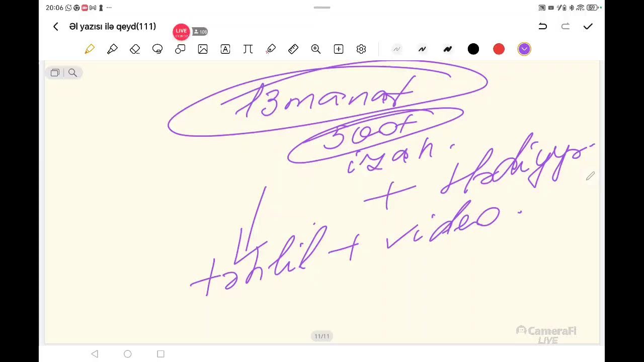
Task: Confirm and save with the checkmark
Action: point(588,26)
